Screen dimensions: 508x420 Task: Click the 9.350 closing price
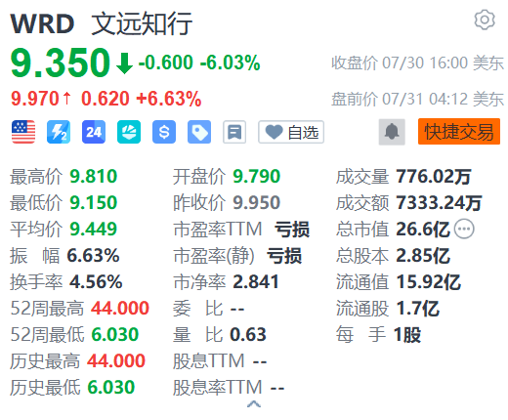point(61,63)
